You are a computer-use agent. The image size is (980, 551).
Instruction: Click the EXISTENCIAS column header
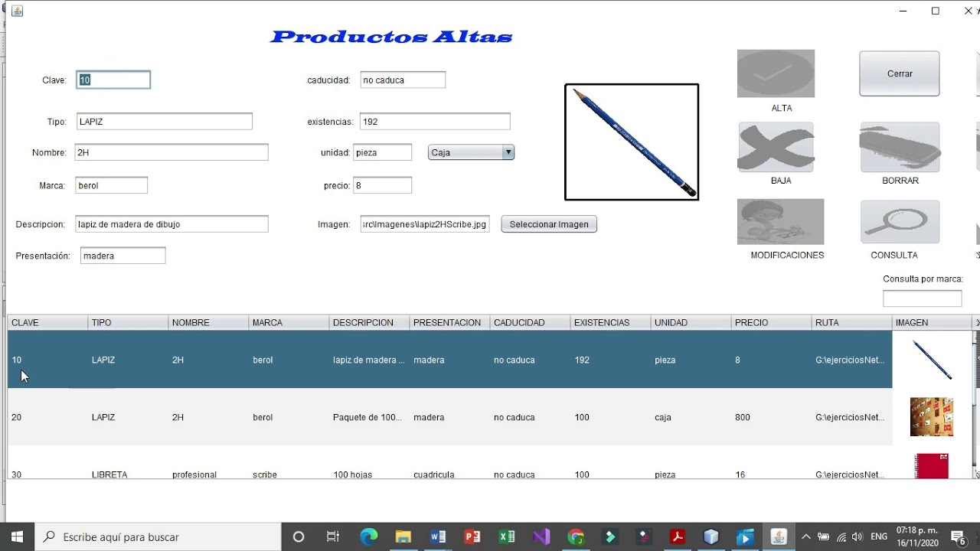tap(610, 323)
